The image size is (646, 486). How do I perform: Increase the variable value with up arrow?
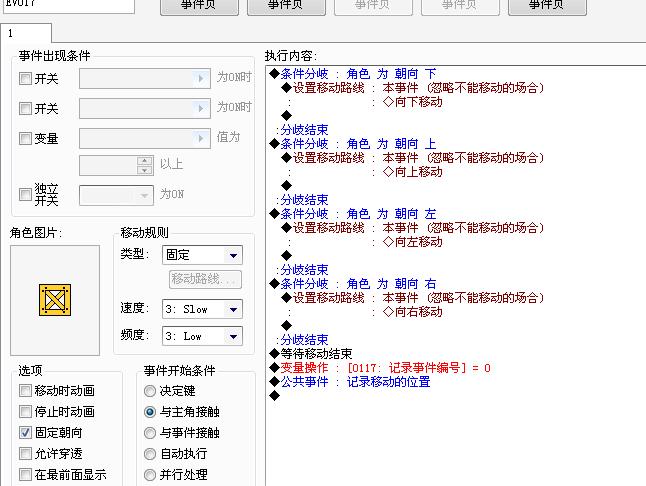[145, 161]
